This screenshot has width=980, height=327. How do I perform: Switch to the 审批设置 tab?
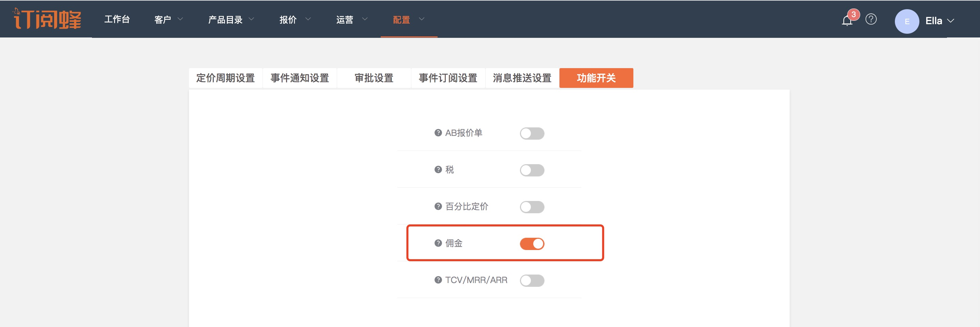[374, 78]
